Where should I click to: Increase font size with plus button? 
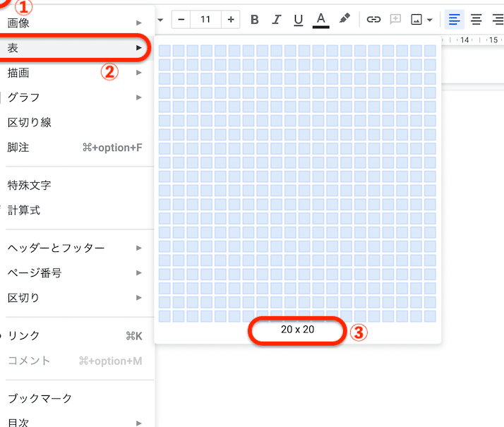[230, 20]
